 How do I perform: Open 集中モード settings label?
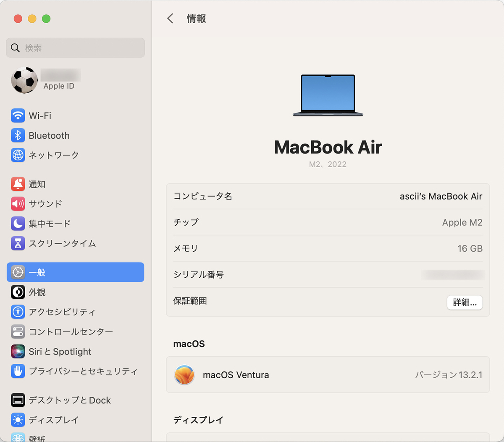click(50, 224)
